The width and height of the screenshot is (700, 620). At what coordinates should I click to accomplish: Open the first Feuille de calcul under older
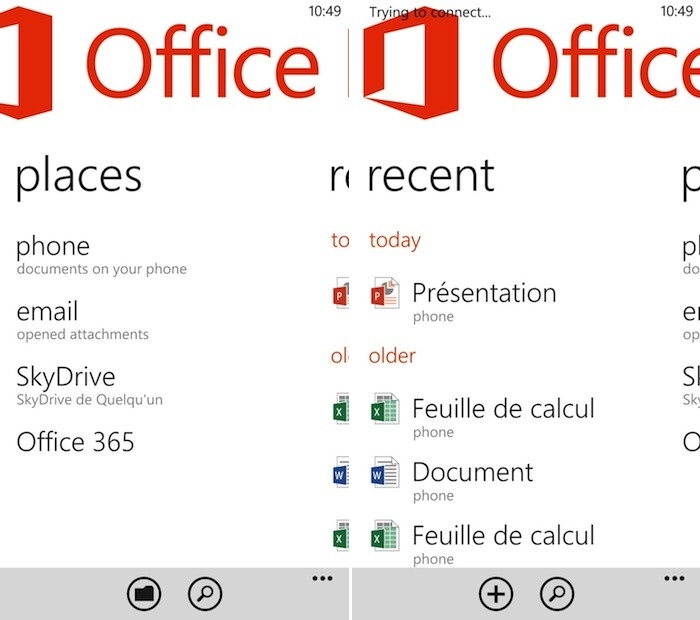[503, 408]
